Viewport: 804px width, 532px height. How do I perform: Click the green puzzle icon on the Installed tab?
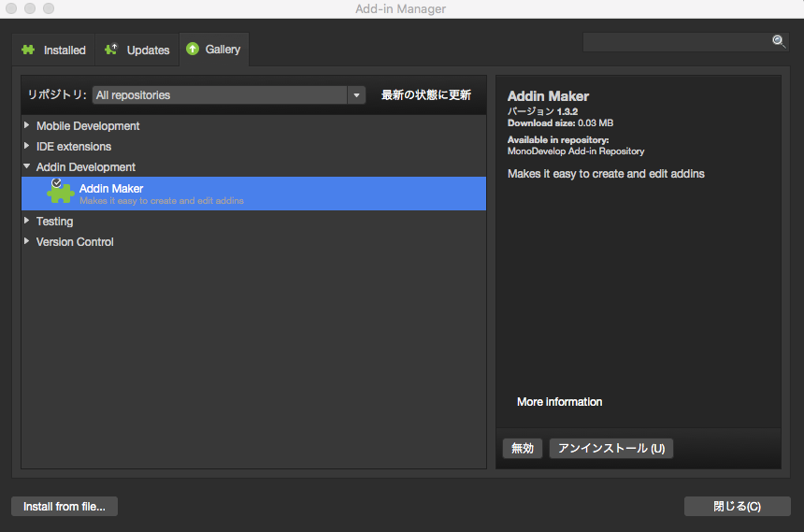point(28,50)
